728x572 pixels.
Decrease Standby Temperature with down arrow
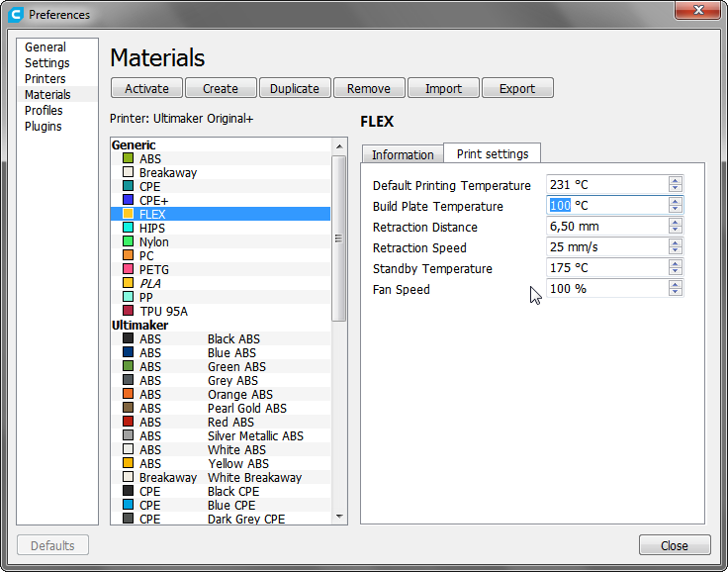click(675, 272)
